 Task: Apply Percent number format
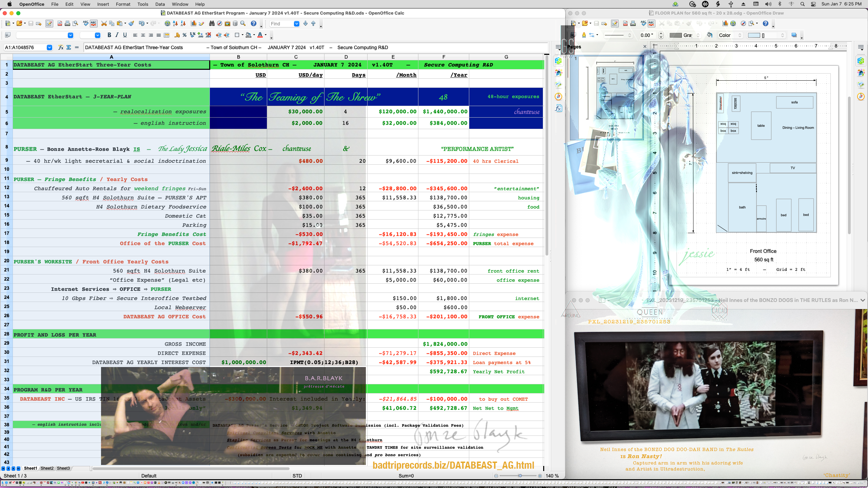click(x=184, y=35)
